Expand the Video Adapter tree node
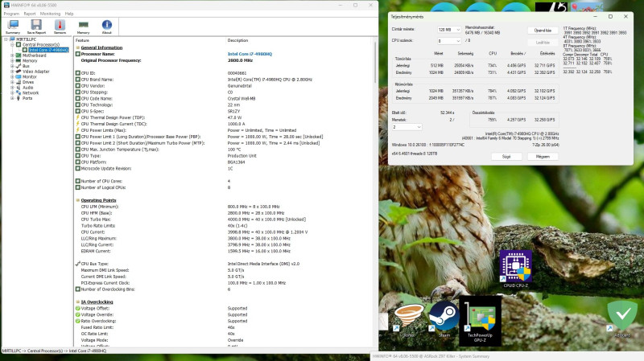 point(12,71)
